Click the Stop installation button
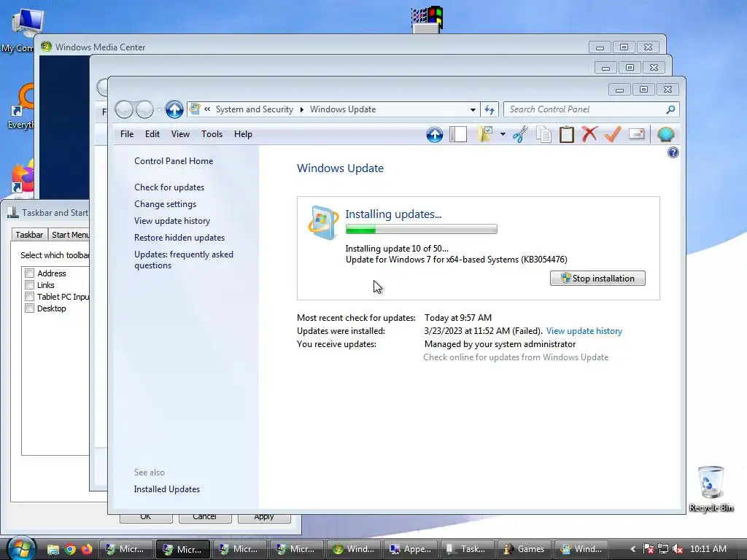The width and height of the screenshot is (747, 560). 597,279
